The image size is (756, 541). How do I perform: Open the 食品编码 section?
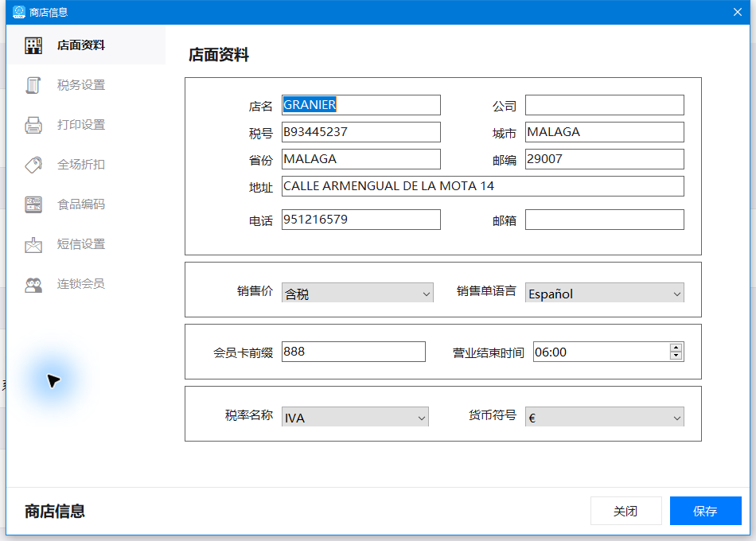click(x=86, y=204)
